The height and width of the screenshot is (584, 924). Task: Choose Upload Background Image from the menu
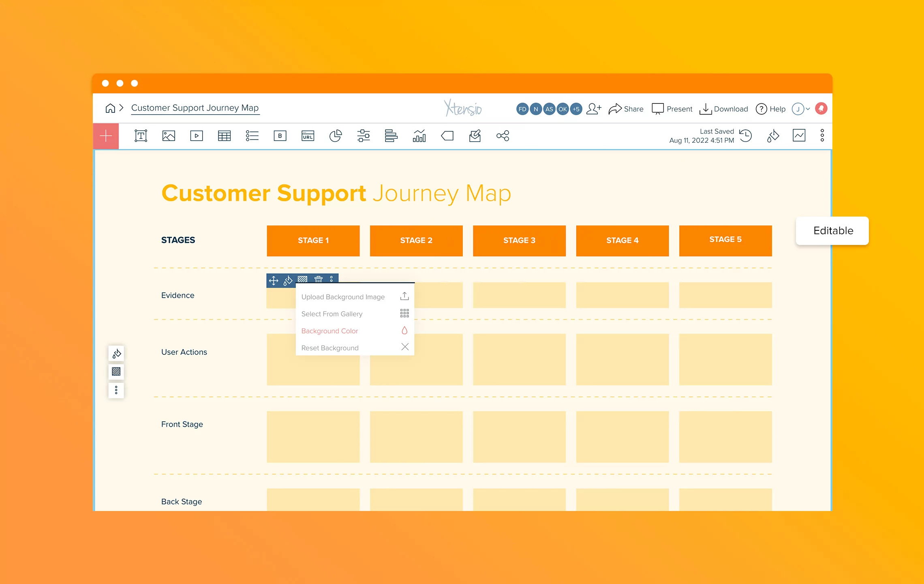tap(343, 296)
